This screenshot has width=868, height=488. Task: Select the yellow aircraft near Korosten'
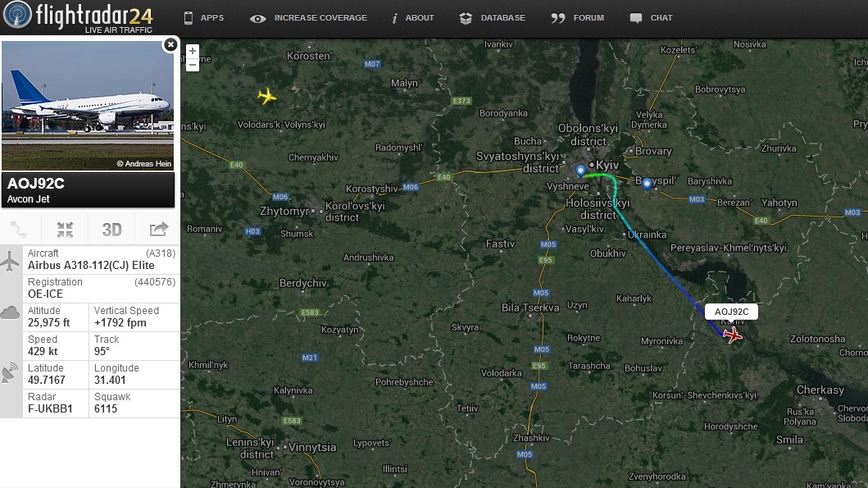[x=267, y=96]
